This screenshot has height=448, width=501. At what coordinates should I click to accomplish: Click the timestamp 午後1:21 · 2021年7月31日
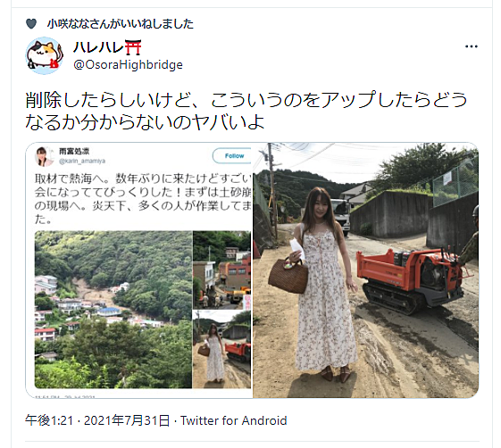click(97, 420)
